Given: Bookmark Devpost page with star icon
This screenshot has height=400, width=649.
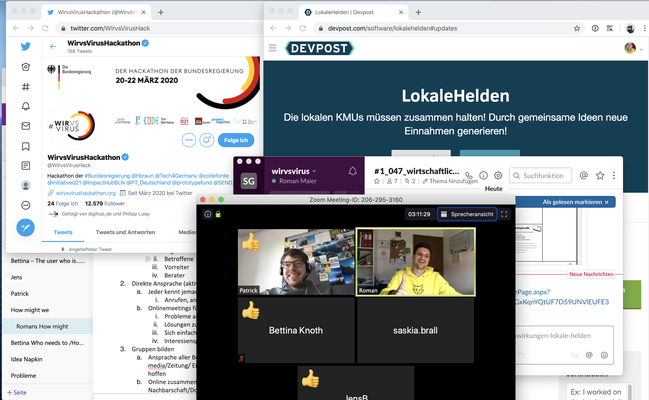Looking at the screenshot, I should [577, 28].
